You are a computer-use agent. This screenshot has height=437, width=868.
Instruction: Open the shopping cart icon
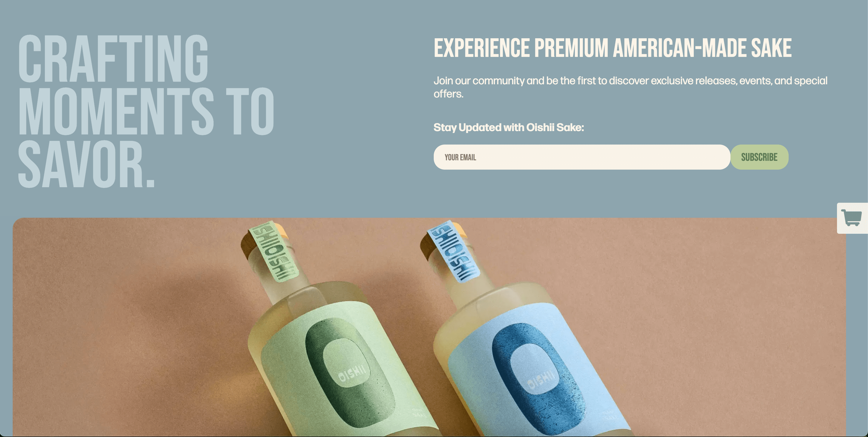click(851, 218)
